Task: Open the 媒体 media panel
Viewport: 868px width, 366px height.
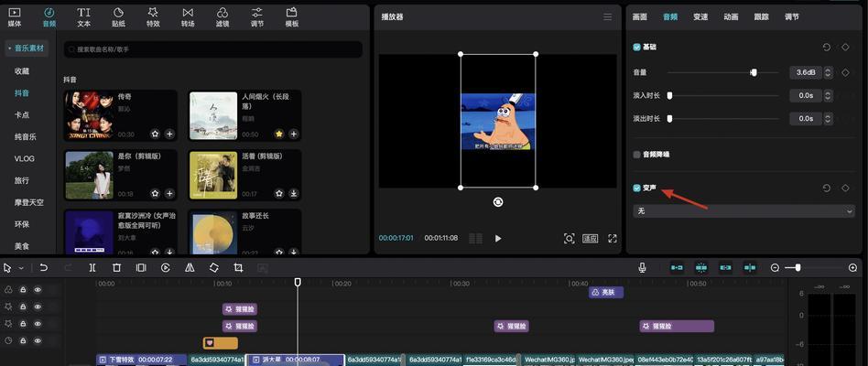Action: (x=15, y=17)
